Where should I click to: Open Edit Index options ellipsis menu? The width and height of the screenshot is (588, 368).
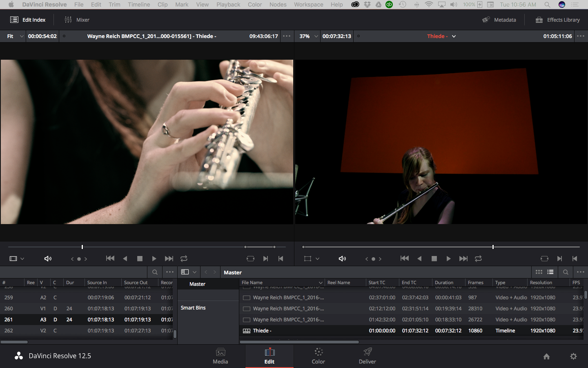(x=170, y=272)
